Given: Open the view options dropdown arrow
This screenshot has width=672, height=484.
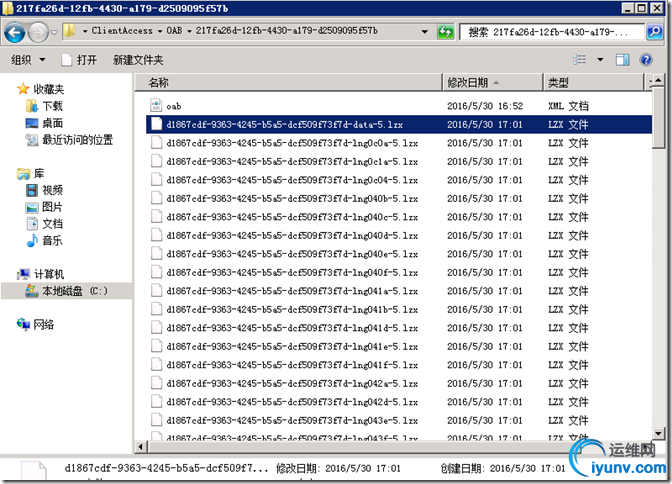Looking at the screenshot, I should (600, 60).
